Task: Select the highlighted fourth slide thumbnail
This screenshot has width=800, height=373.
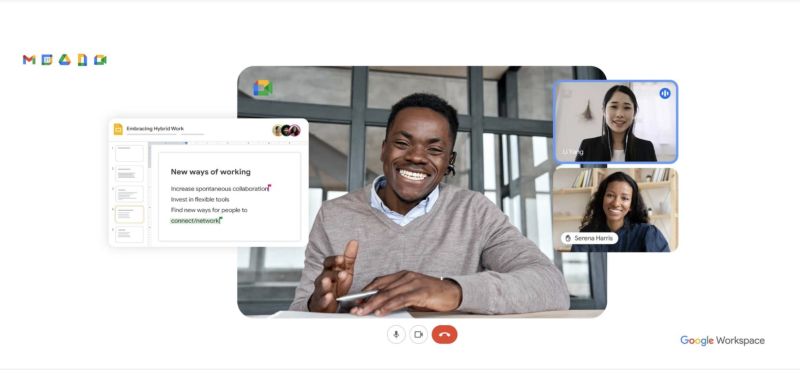Action: tap(129, 214)
